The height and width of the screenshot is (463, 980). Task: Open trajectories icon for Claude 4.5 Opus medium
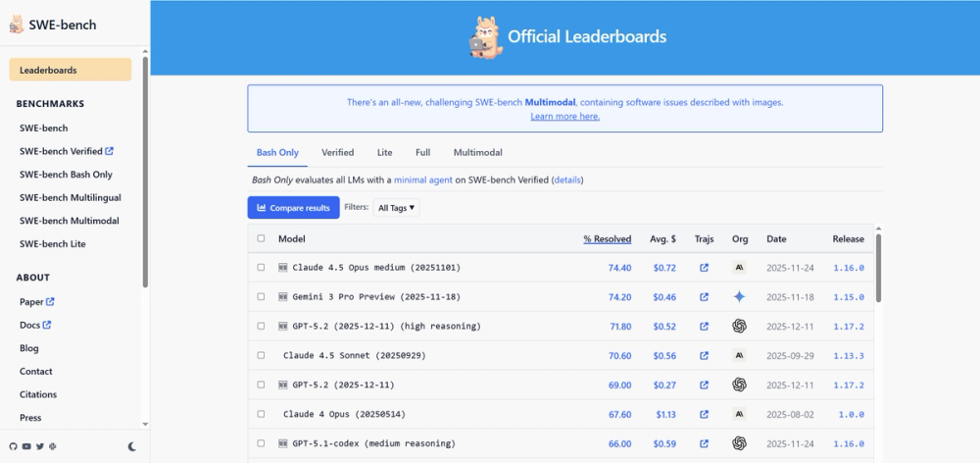tap(704, 268)
